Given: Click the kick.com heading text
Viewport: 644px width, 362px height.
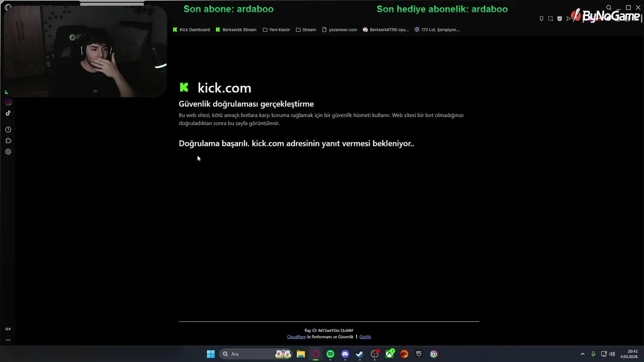Looking at the screenshot, I should point(224,88).
